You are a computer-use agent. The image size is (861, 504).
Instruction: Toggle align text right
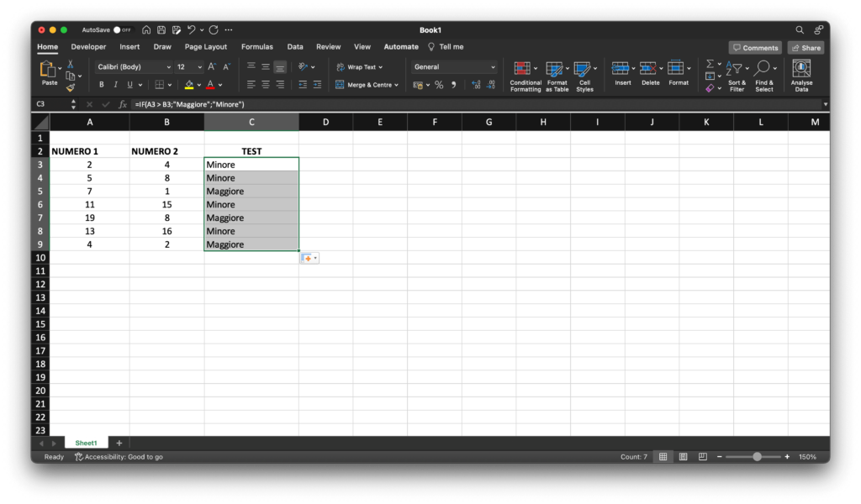[280, 85]
